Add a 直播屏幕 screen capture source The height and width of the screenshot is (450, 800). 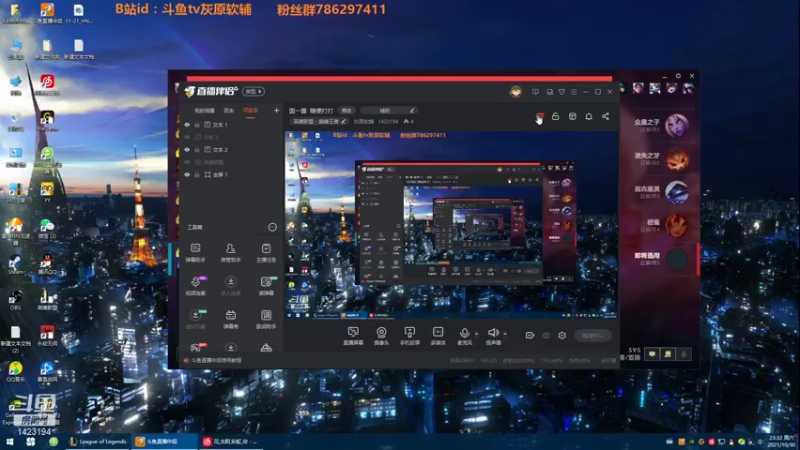(x=353, y=336)
